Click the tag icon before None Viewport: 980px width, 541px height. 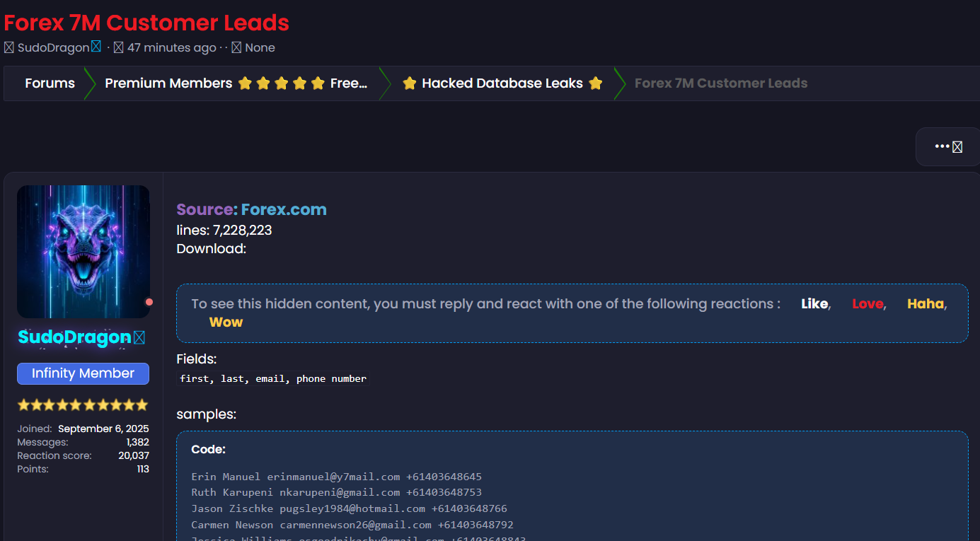pos(236,48)
